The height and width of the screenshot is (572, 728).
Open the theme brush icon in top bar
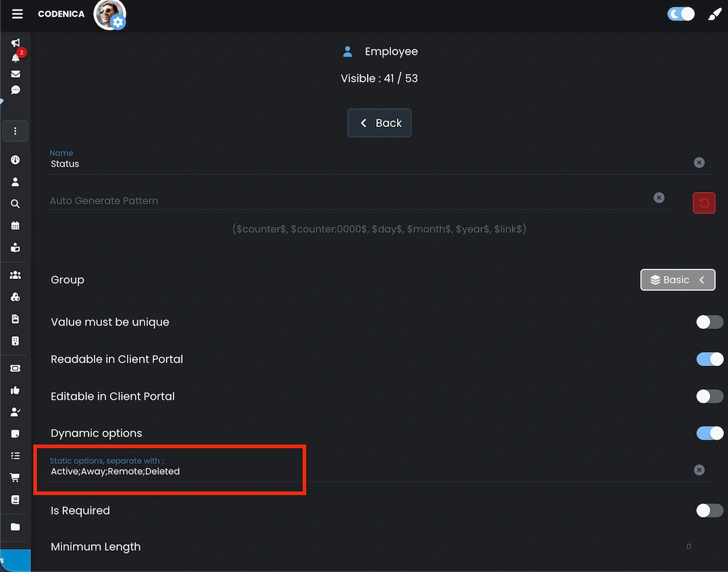click(714, 14)
